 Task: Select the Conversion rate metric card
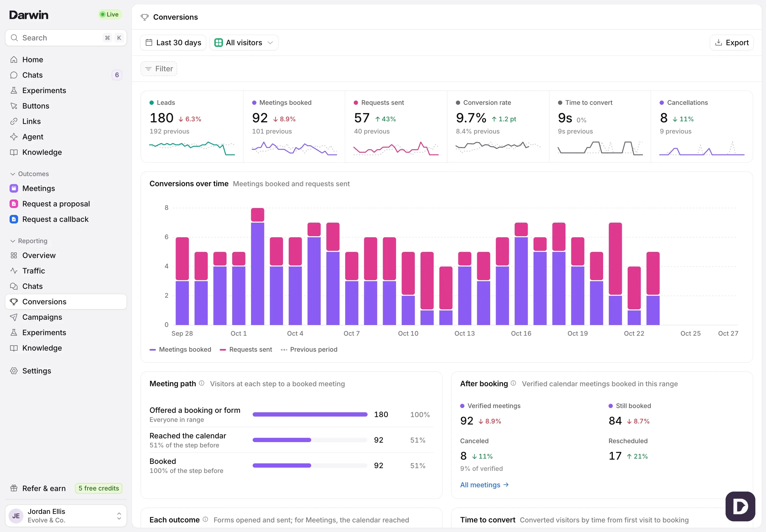click(498, 127)
